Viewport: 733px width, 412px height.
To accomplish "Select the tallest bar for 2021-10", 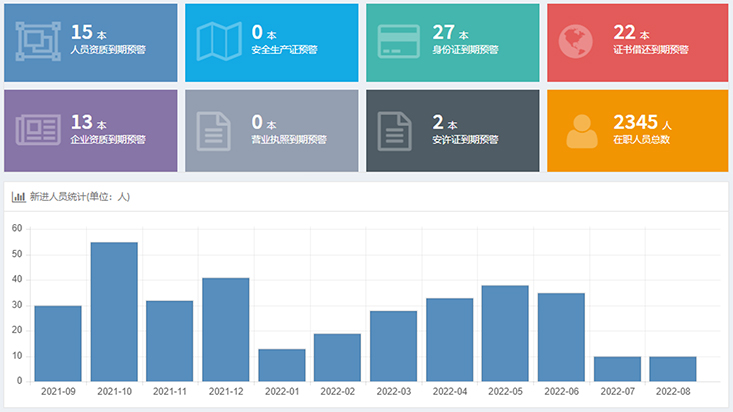I will coord(114,311).
